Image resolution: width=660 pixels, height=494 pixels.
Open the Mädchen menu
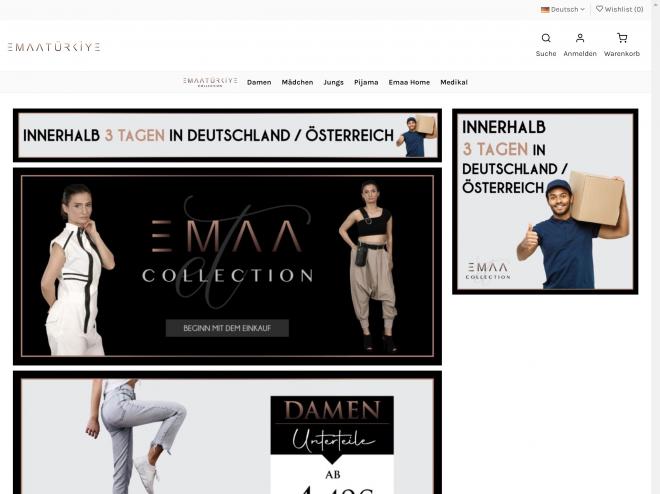click(x=297, y=82)
